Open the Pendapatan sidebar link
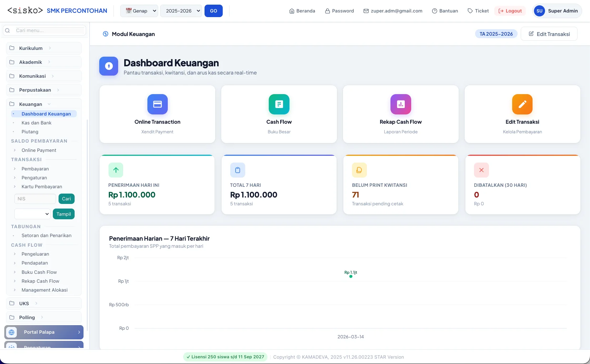 [35, 263]
